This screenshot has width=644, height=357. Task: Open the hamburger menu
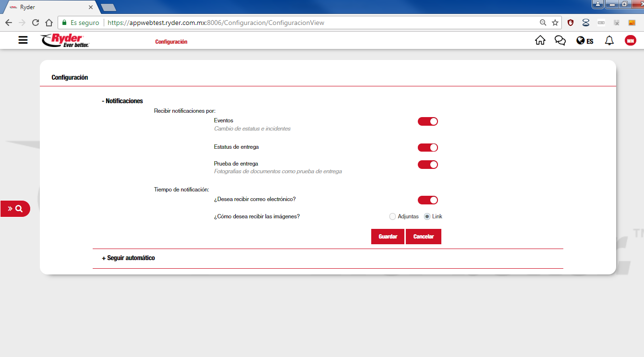23,40
